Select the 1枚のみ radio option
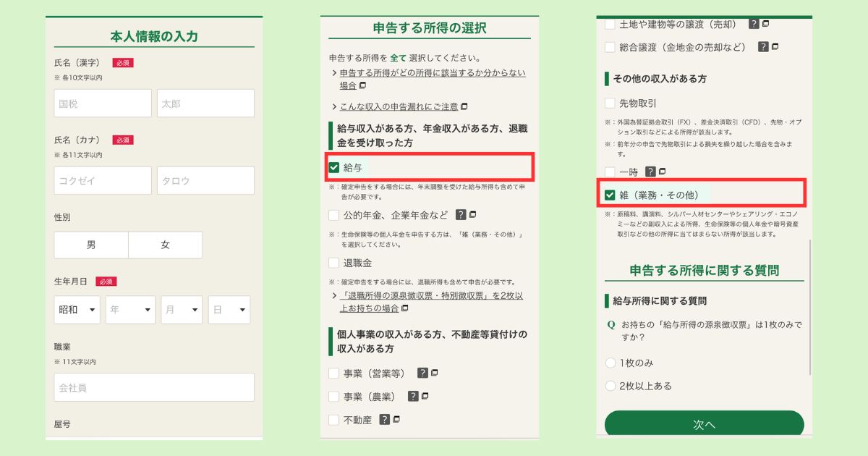Viewport: 868px width, 456px height. [x=610, y=363]
